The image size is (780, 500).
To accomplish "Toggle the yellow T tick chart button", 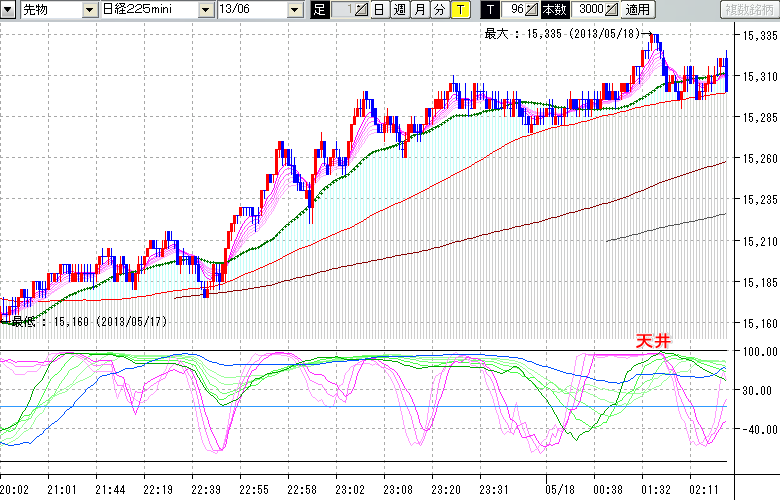I will point(459,10).
